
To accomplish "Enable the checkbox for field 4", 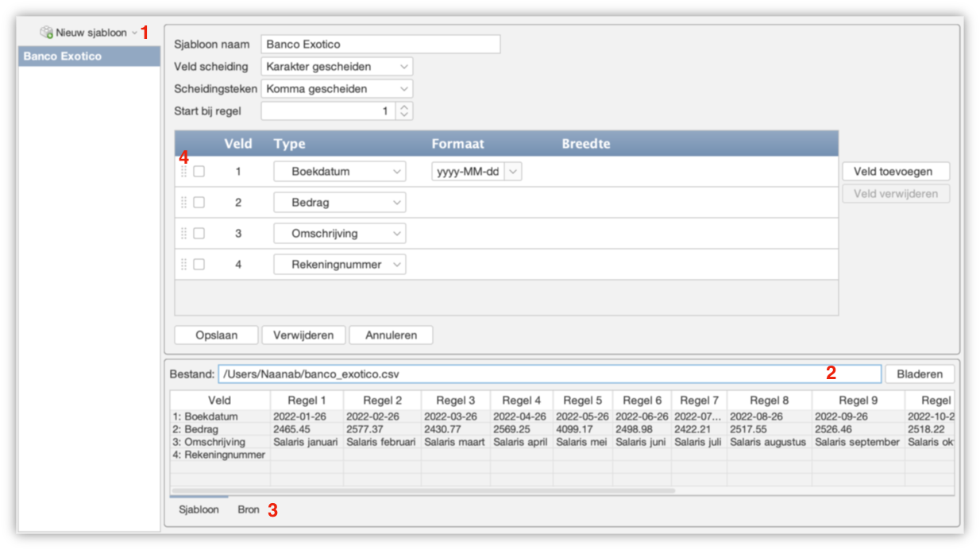I will [199, 265].
